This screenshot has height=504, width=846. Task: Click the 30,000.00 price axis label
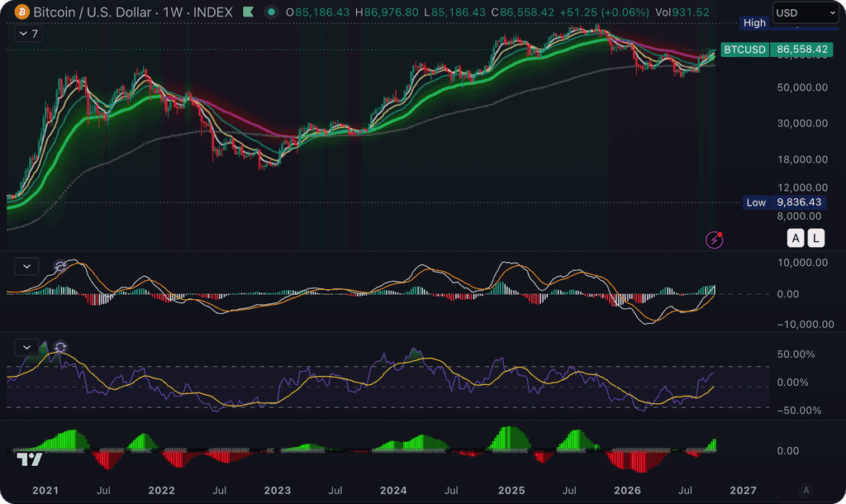[802, 123]
